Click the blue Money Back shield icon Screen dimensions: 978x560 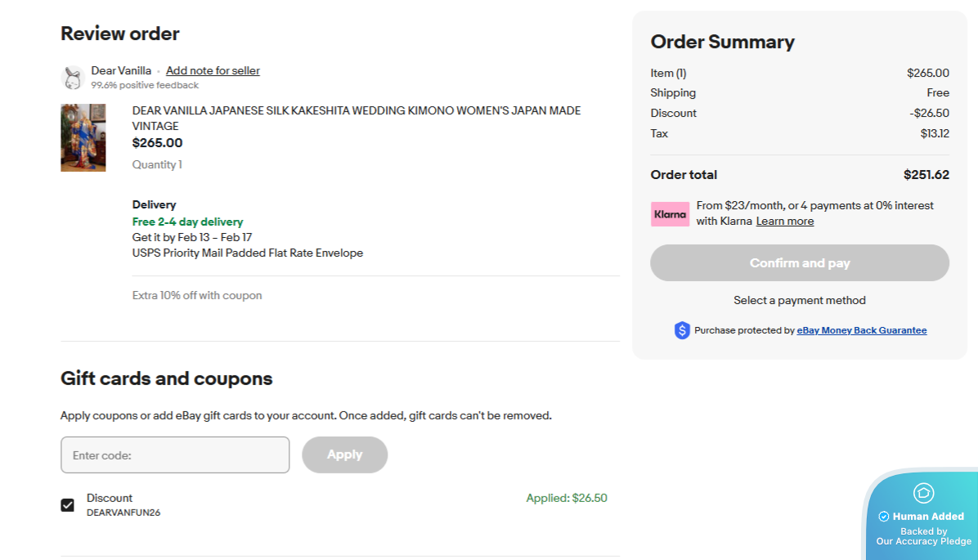click(682, 330)
